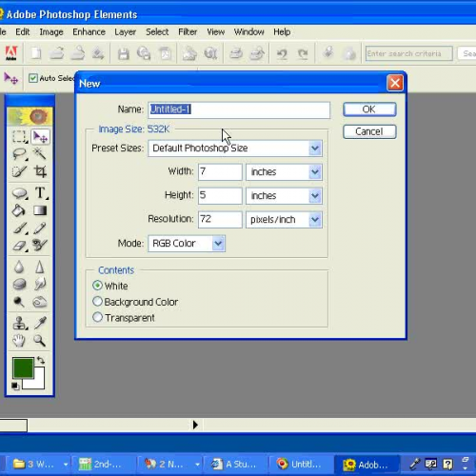476x476 pixels.
Task: Select the Blur tool
Action: pyautogui.click(x=19, y=267)
